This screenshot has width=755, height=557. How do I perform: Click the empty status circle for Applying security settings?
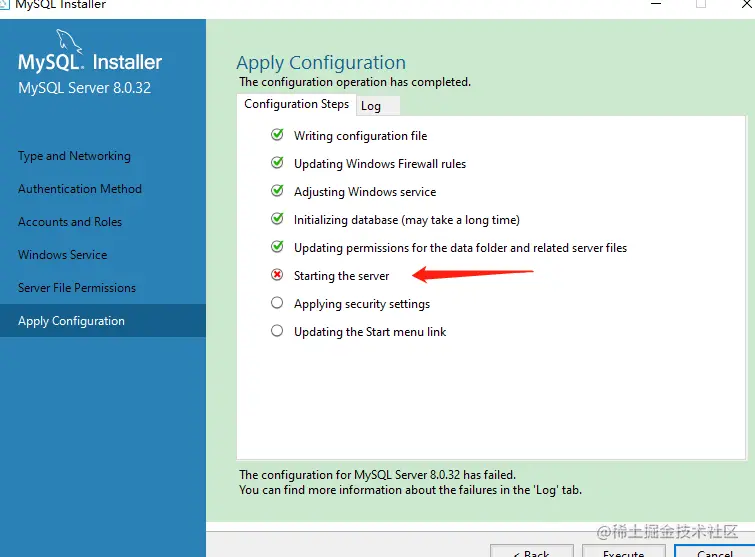click(x=277, y=303)
